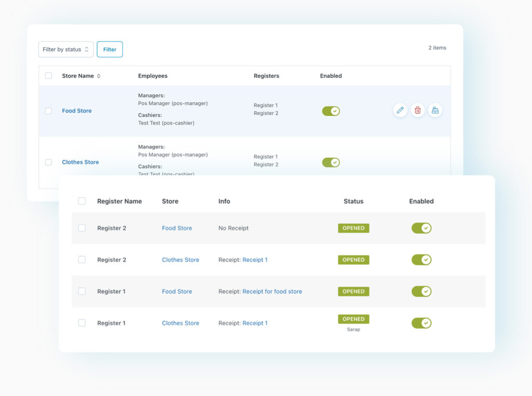Image resolution: width=532 pixels, height=396 pixels.
Task: Click the Employees column header
Action: (153, 76)
